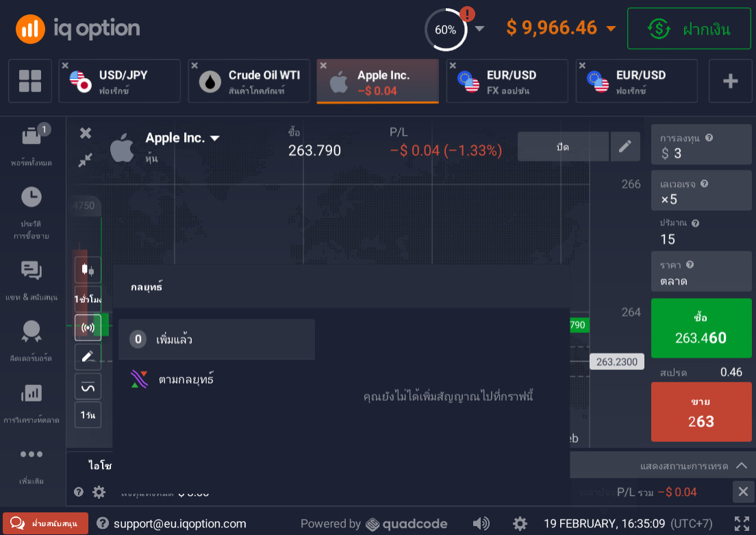Toggle fullscreen with corner arrows icon
Image resolution: width=756 pixels, height=535 pixels.
[742, 523]
